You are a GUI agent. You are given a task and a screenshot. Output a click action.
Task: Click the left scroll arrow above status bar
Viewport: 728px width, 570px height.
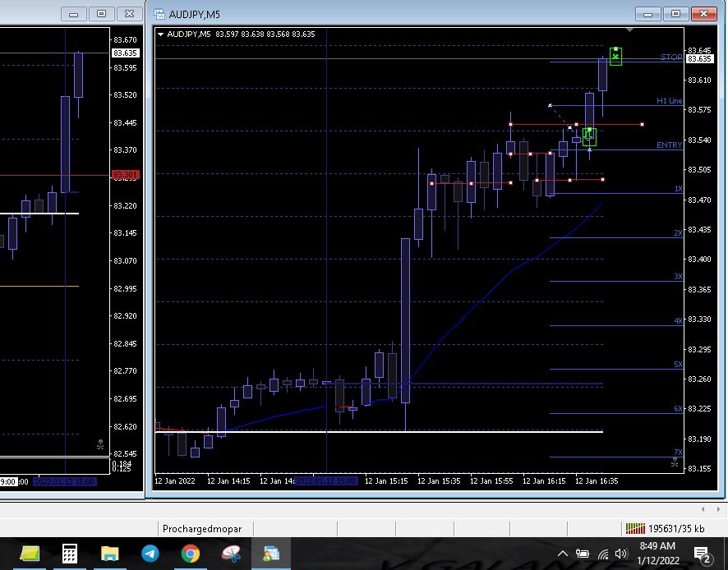click(703, 509)
